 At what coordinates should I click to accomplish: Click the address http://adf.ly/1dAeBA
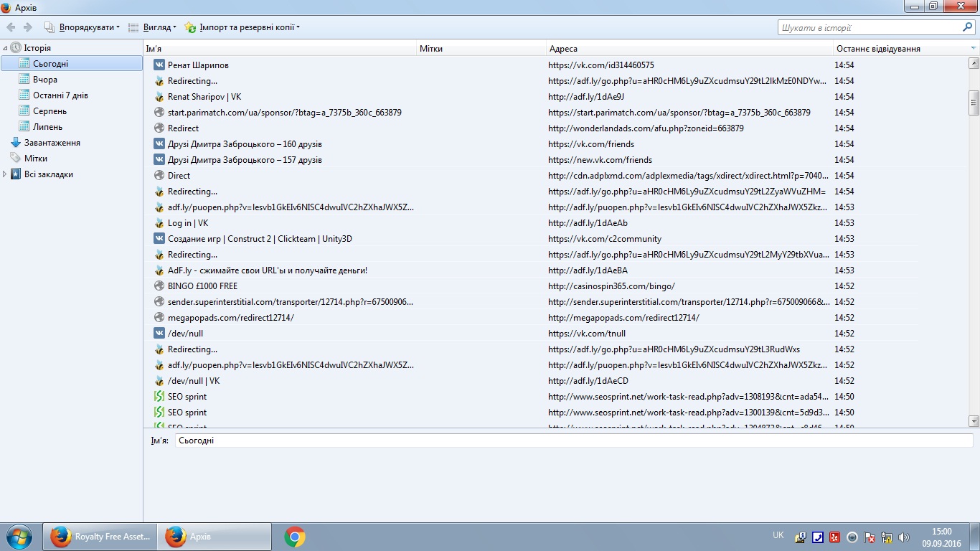[588, 270]
